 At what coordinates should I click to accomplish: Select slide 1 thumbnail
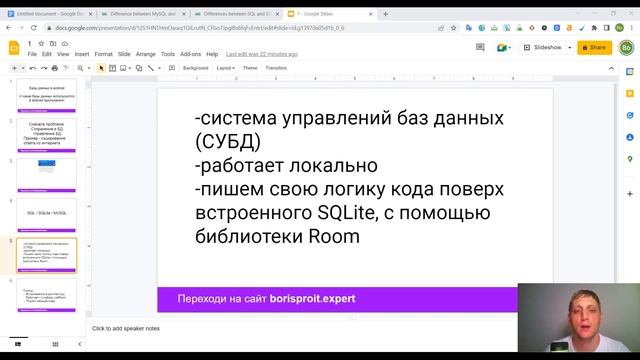pos(47,96)
